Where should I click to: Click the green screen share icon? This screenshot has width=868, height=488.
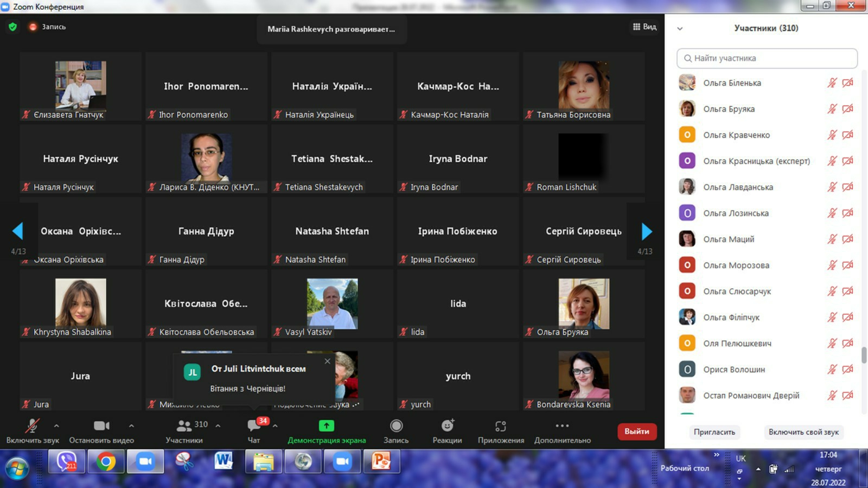point(326,426)
